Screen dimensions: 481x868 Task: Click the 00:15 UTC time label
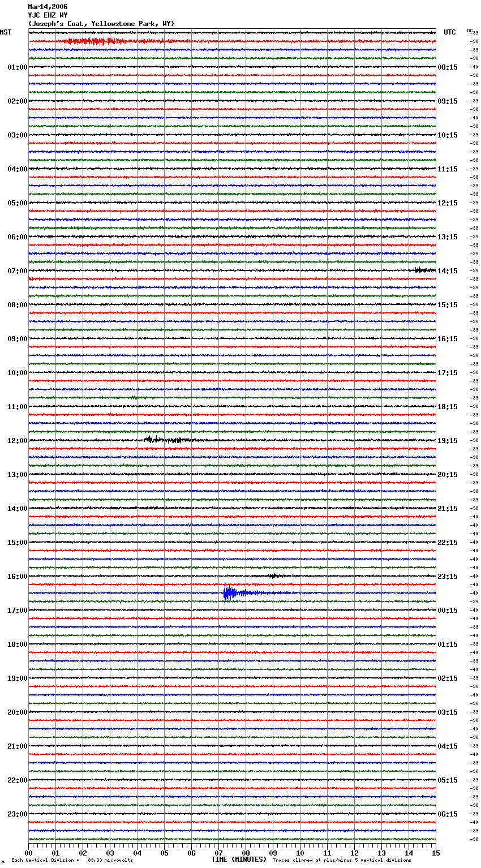click(x=448, y=611)
